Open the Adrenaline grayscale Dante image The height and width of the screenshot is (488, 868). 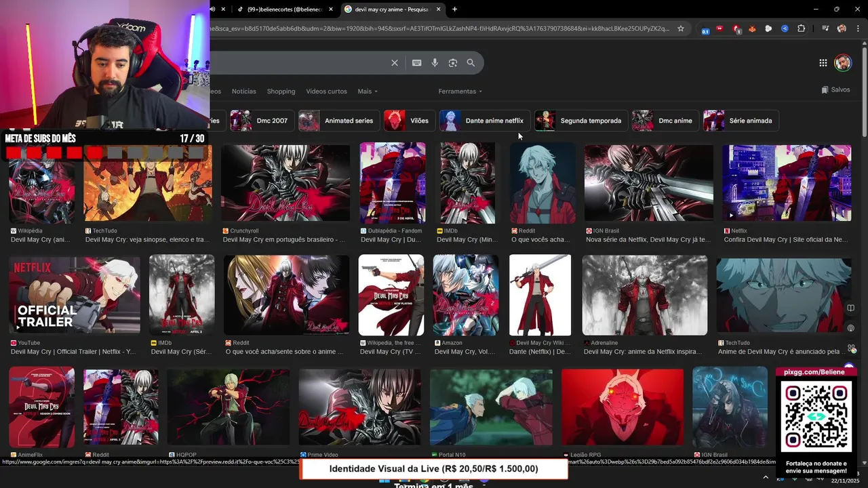[x=645, y=295]
